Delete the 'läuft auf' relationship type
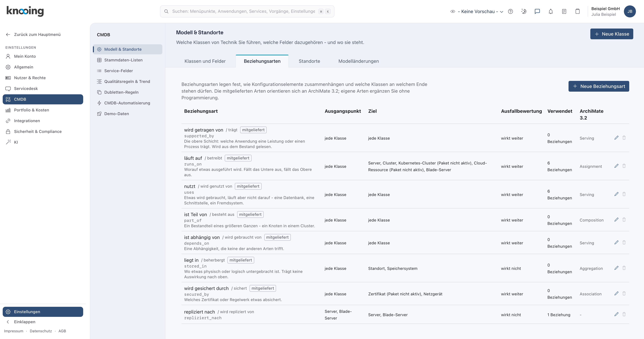The image size is (644, 339). click(624, 166)
